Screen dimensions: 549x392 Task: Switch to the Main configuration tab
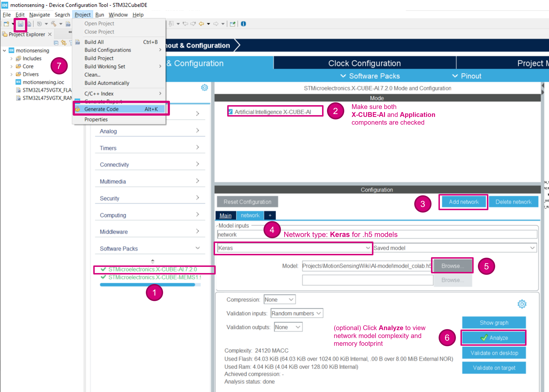225,215
